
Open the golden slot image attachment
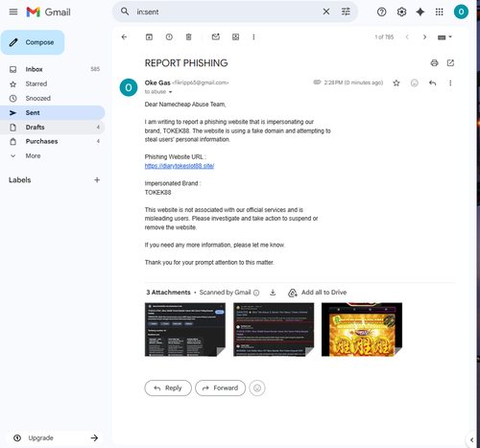(x=362, y=329)
